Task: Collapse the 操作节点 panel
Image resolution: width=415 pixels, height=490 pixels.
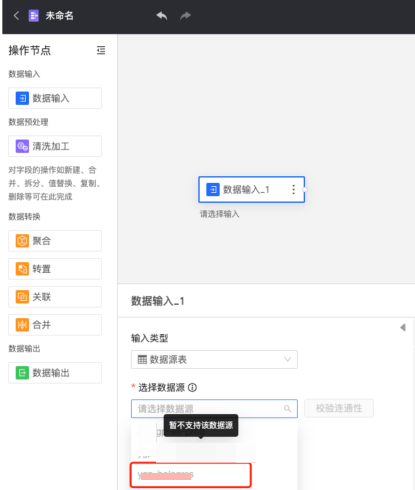Action: tap(101, 50)
